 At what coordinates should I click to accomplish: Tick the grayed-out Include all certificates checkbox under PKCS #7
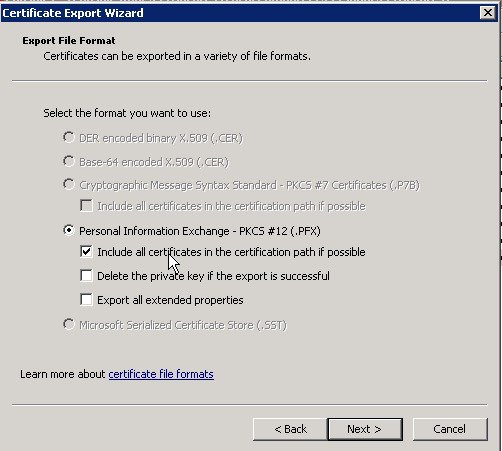pyautogui.click(x=86, y=206)
